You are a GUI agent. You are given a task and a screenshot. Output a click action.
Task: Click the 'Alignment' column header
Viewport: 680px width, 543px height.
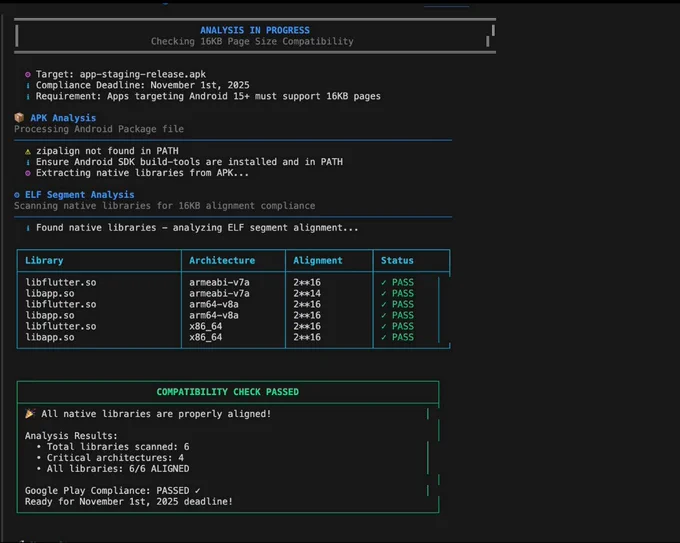point(318,260)
